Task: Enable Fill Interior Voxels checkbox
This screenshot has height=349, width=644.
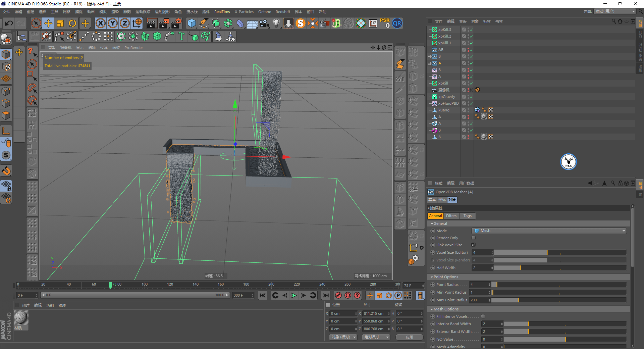Action: click(483, 316)
